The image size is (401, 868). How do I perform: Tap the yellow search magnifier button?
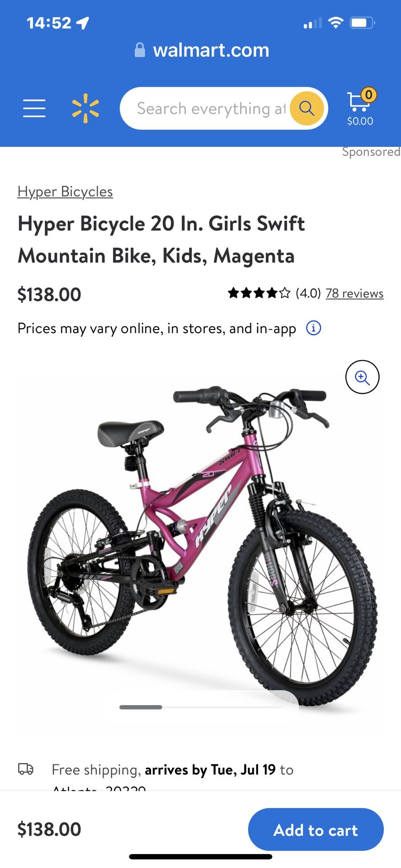click(307, 108)
